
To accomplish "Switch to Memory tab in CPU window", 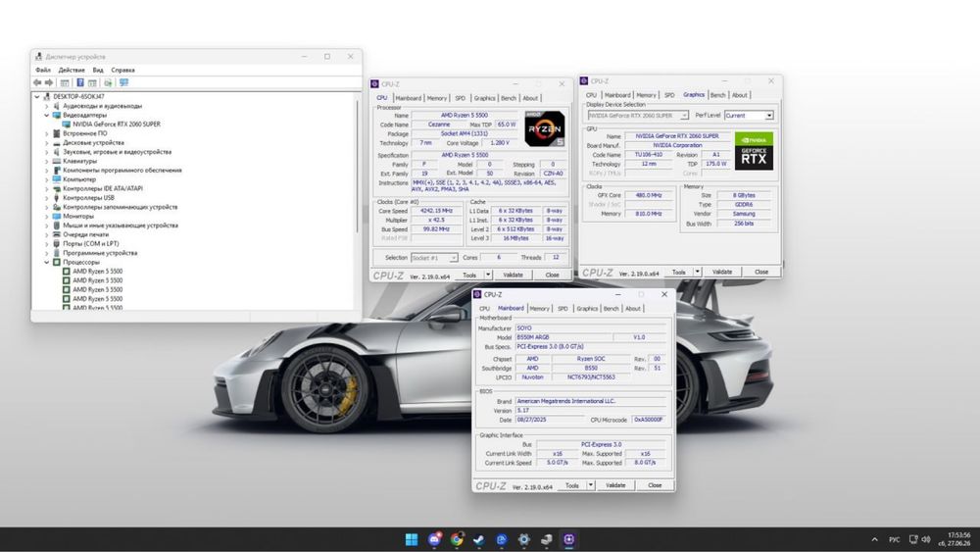I will pos(437,98).
